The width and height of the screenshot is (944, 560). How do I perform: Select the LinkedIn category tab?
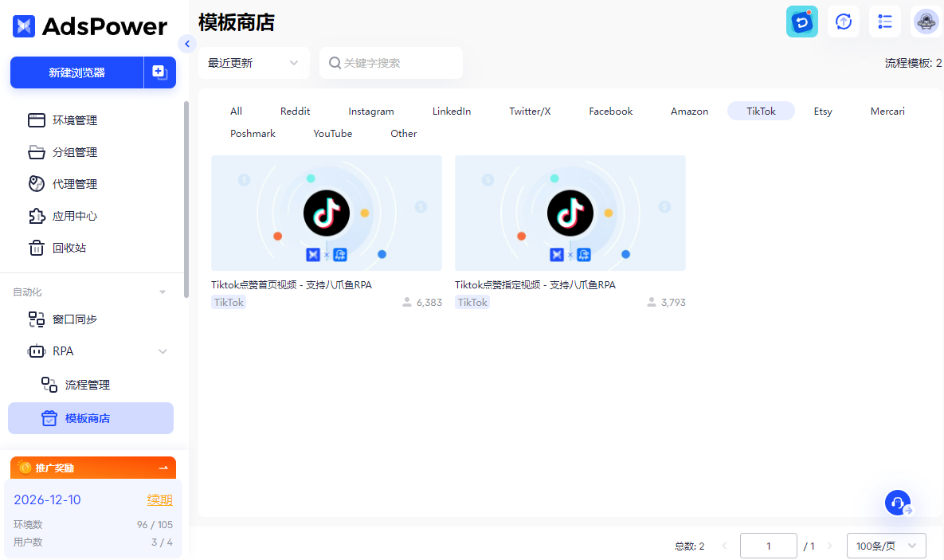(x=452, y=112)
